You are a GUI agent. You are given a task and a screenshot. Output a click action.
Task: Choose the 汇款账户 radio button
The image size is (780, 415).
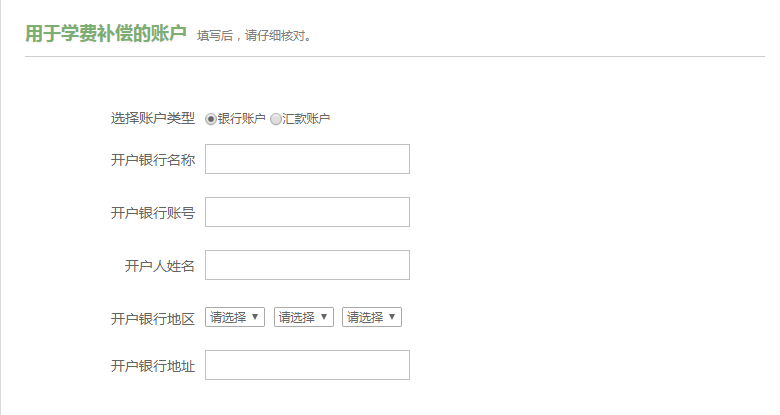coord(276,119)
